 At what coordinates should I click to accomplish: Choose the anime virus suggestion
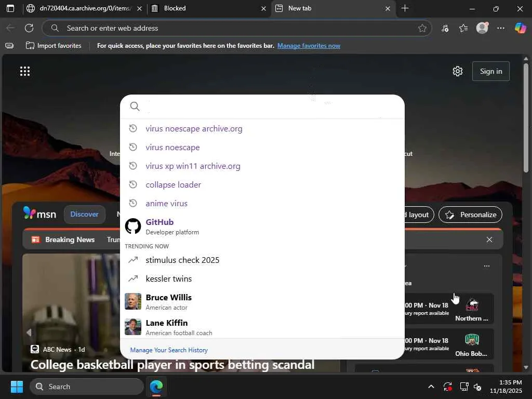pyautogui.click(x=262, y=203)
